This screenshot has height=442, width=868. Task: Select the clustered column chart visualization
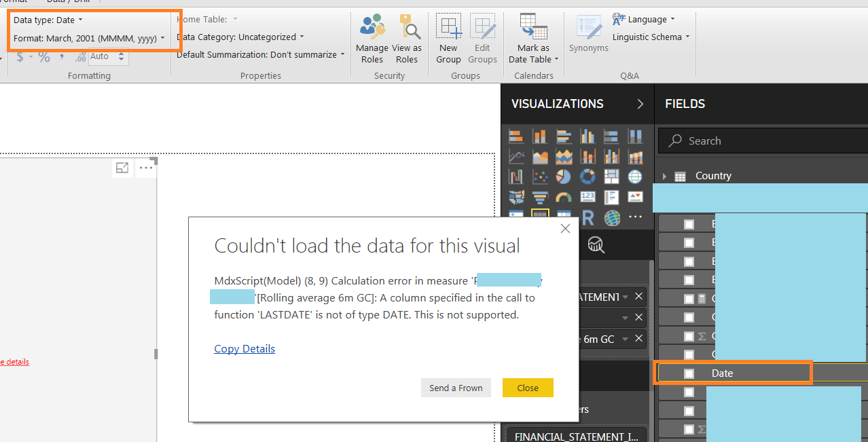[587, 137]
